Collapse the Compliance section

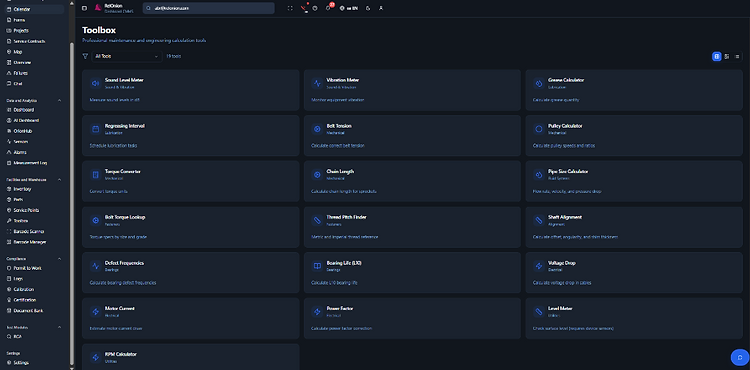pyautogui.click(x=59, y=259)
